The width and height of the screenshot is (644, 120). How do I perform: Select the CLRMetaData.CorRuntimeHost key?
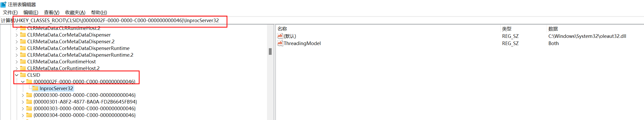tap(62, 62)
